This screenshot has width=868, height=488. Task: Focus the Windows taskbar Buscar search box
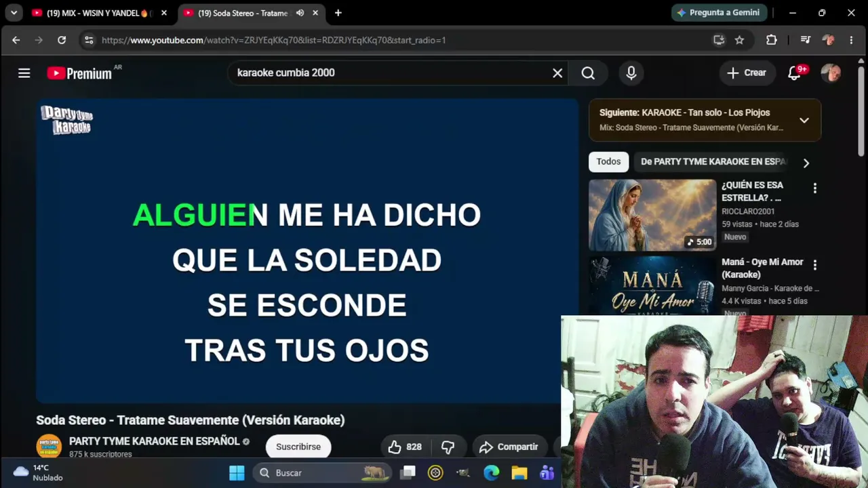323,473
